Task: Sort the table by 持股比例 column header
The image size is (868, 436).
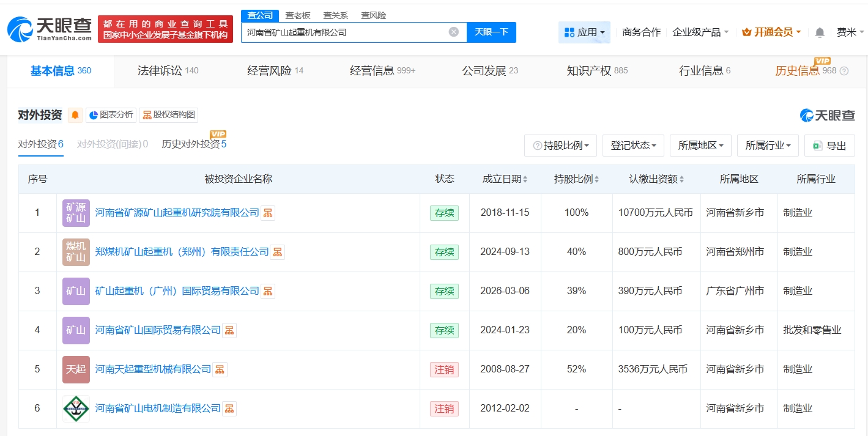Action: (x=576, y=179)
